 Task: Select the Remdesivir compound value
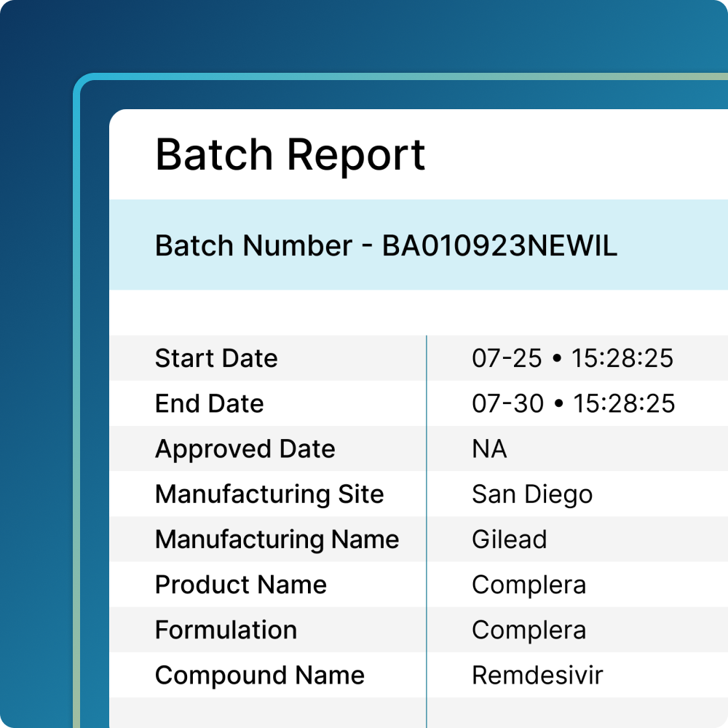pyautogui.click(x=537, y=675)
